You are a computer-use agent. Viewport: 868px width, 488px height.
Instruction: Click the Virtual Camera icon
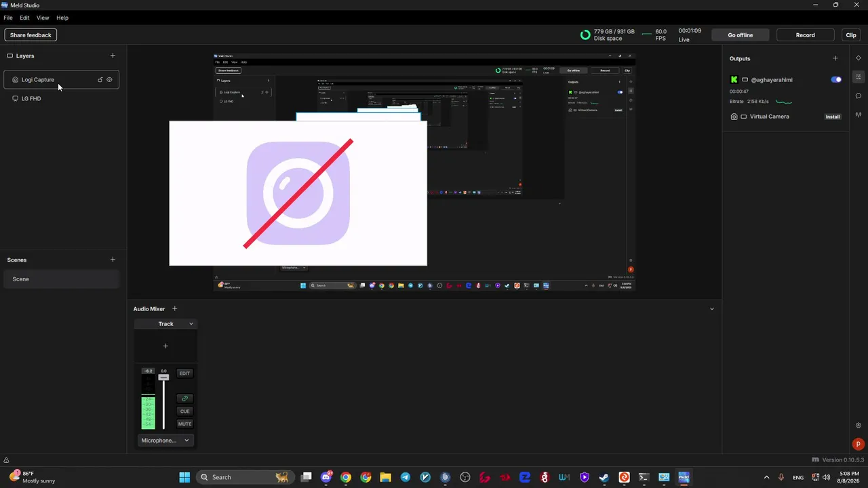734,117
